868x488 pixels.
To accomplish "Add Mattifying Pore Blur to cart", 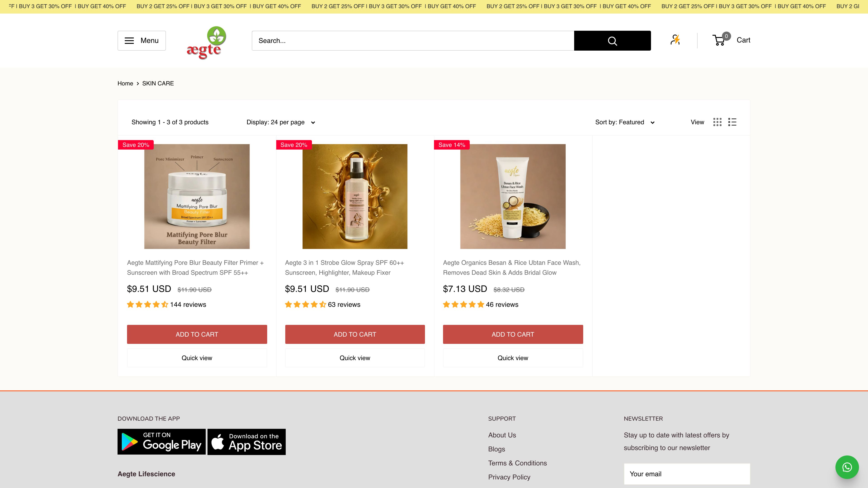I will click(197, 334).
